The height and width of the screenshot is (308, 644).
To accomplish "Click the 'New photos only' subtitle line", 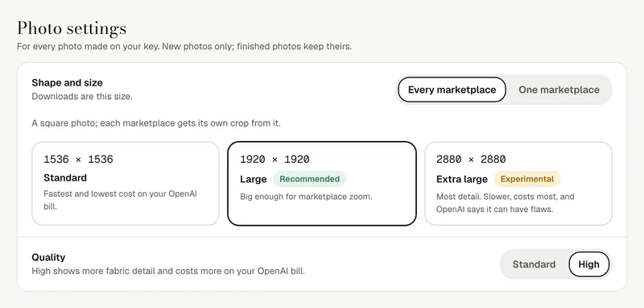I will [184, 47].
